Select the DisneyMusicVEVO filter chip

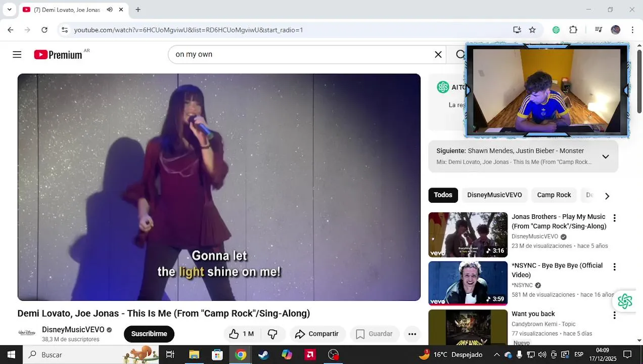(x=494, y=195)
